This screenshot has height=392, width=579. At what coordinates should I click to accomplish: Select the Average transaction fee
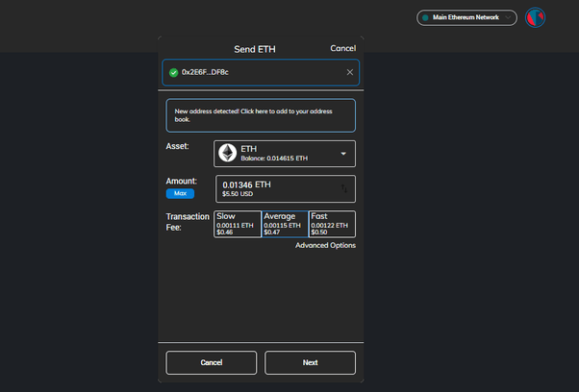[285, 224]
